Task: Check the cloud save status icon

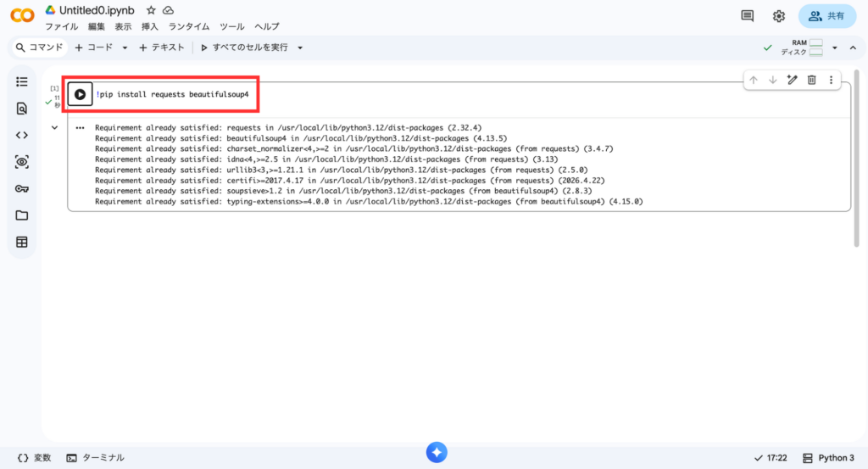Action: coord(169,10)
